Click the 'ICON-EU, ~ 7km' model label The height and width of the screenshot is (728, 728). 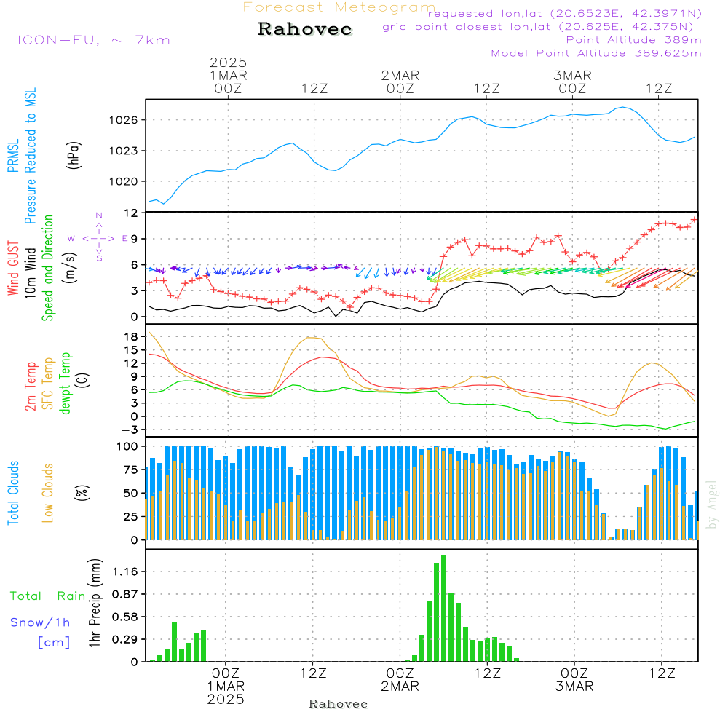94,40
